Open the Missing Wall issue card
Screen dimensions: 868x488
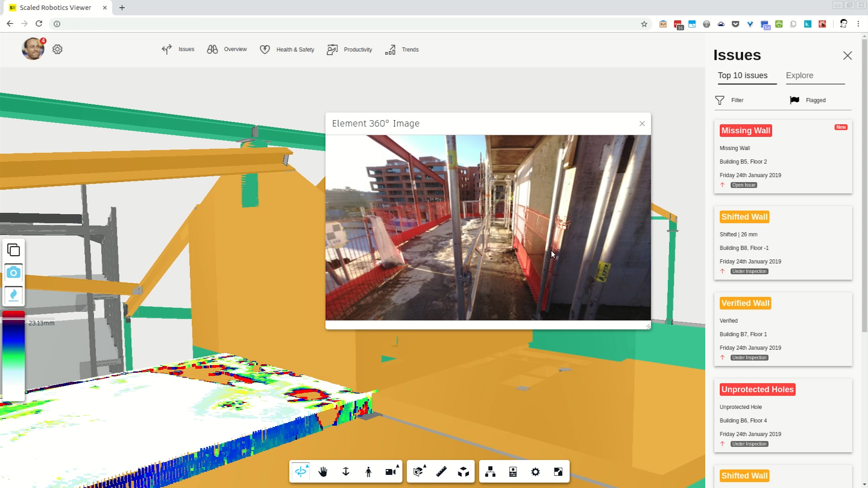tap(783, 157)
